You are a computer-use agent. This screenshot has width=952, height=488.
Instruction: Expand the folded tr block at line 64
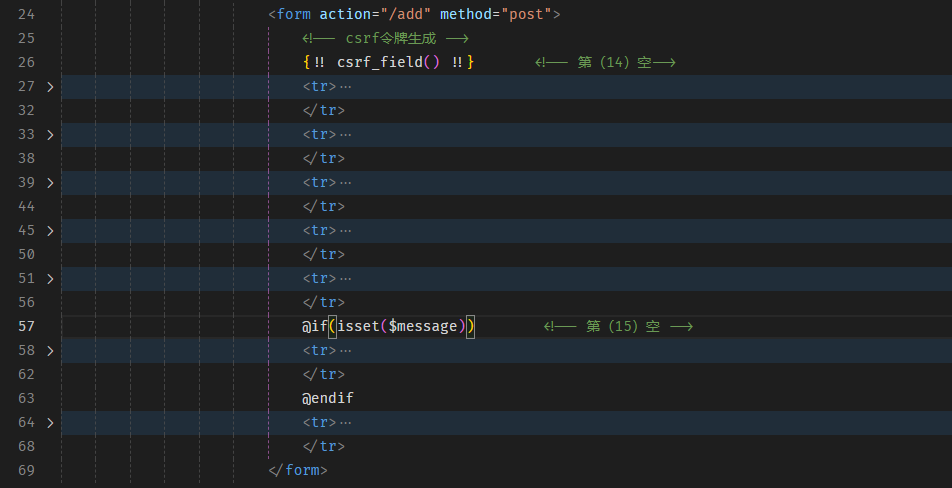(x=50, y=422)
